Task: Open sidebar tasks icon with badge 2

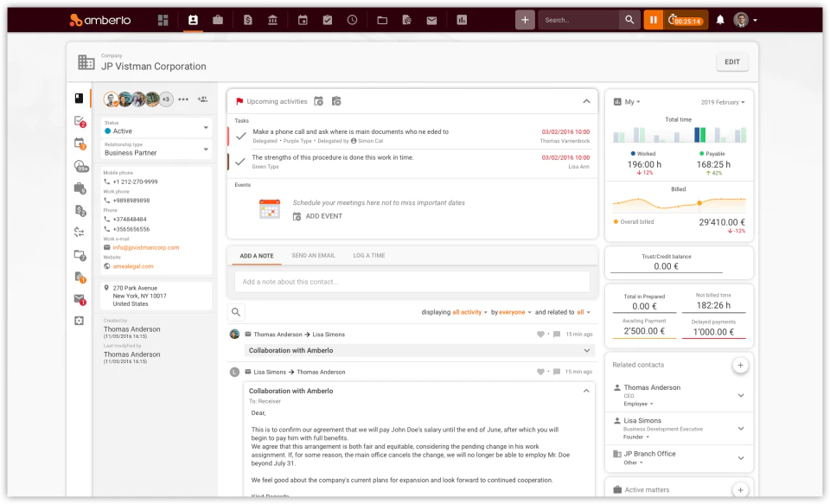Action: pos(80,121)
